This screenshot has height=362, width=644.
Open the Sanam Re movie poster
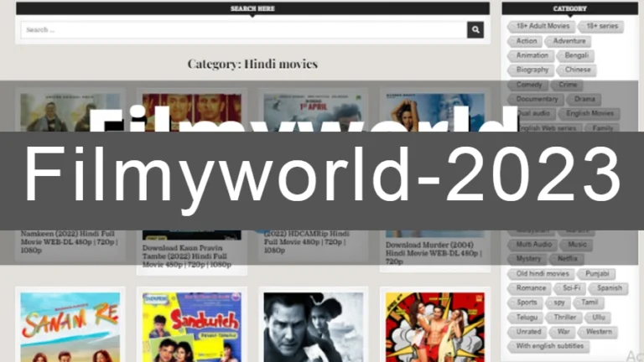point(70,327)
